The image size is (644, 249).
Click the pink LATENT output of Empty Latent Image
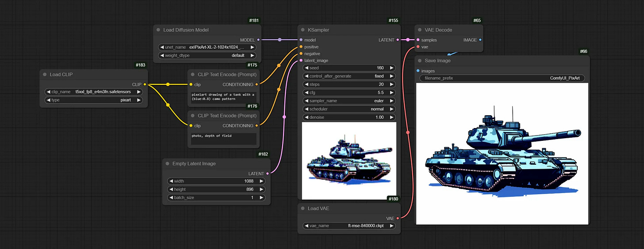268,174
